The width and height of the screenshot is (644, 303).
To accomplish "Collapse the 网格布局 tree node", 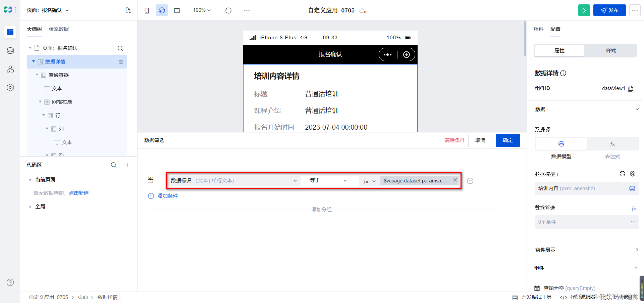I will tap(40, 102).
